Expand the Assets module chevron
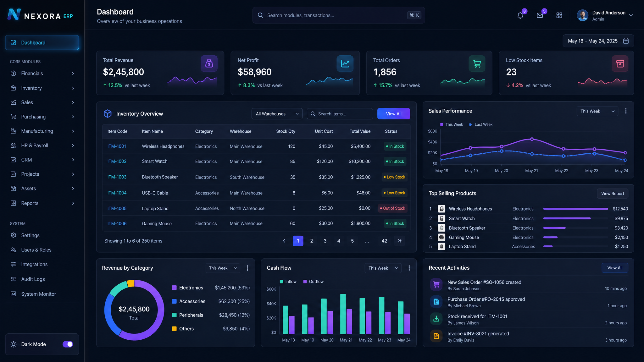 point(73,189)
